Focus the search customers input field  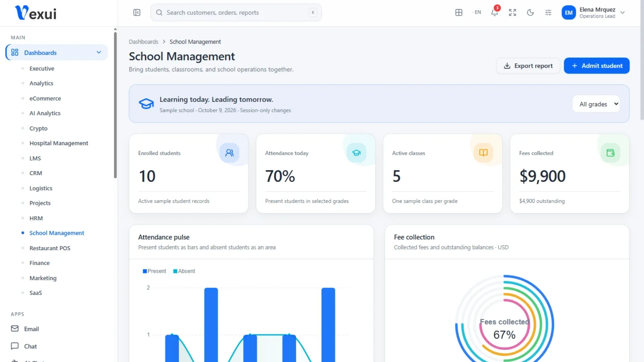tap(236, 12)
